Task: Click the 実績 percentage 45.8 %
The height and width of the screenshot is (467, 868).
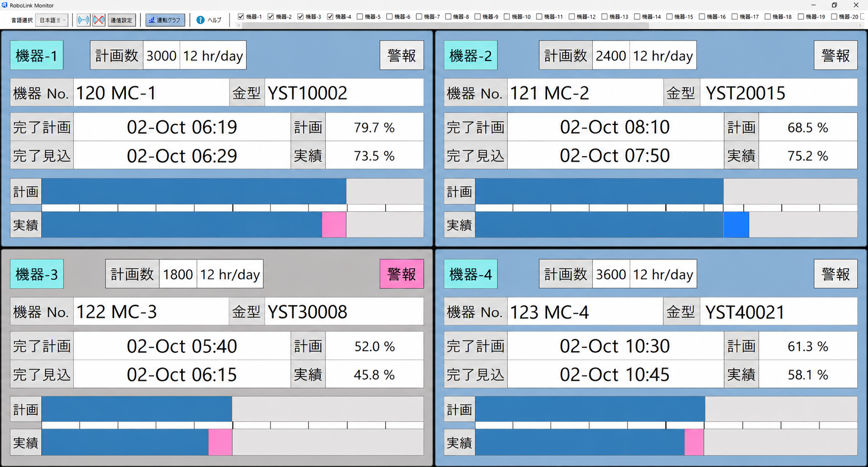Action: coord(375,375)
